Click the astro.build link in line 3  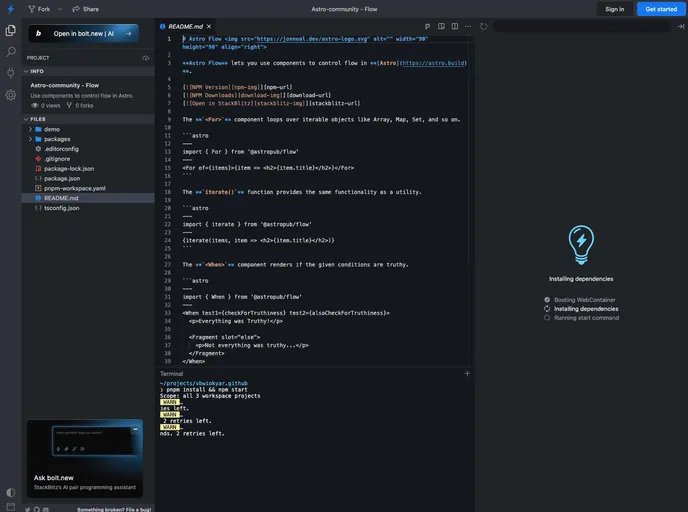(434, 63)
